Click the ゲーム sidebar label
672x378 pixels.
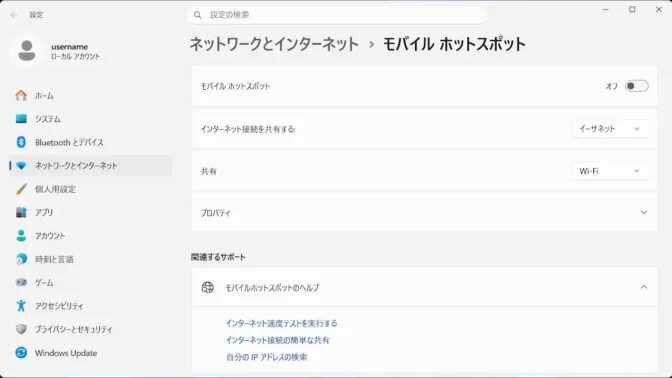coord(44,283)
